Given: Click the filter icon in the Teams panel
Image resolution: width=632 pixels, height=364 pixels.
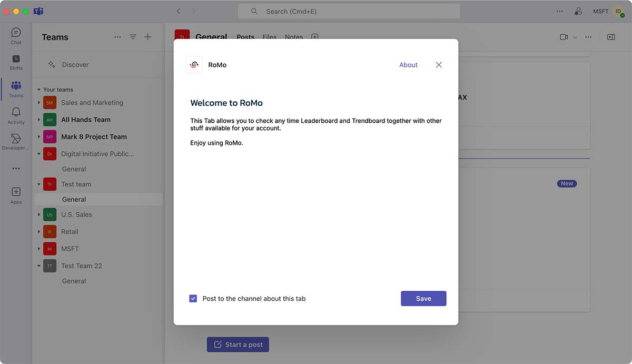Looking at the screenshot, I should pos(133,37).
